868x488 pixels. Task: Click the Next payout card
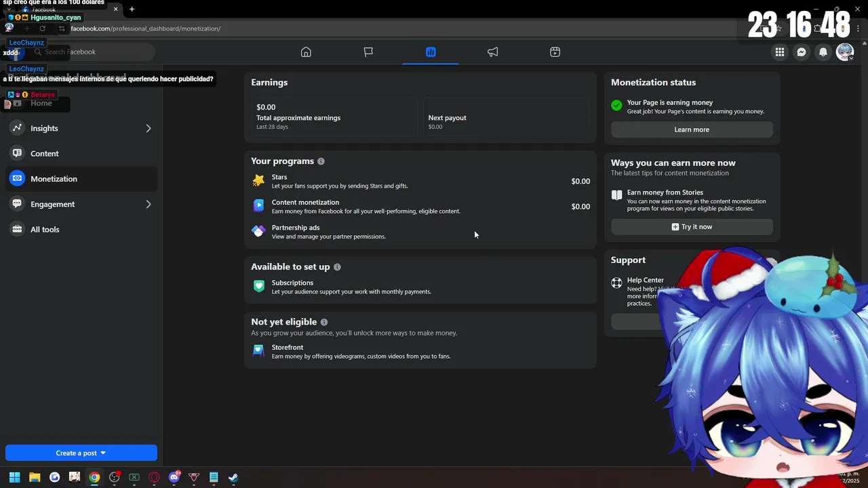[507, 117]
